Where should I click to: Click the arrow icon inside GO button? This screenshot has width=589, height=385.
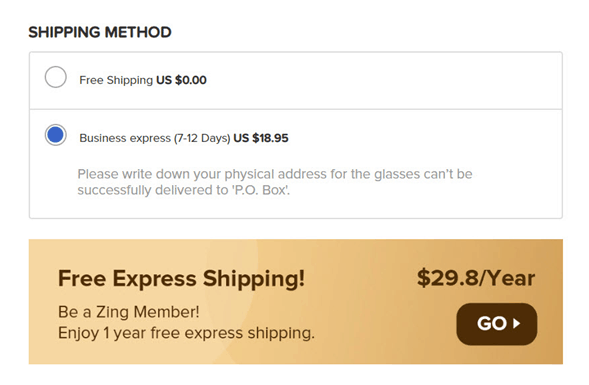(517, 323)
